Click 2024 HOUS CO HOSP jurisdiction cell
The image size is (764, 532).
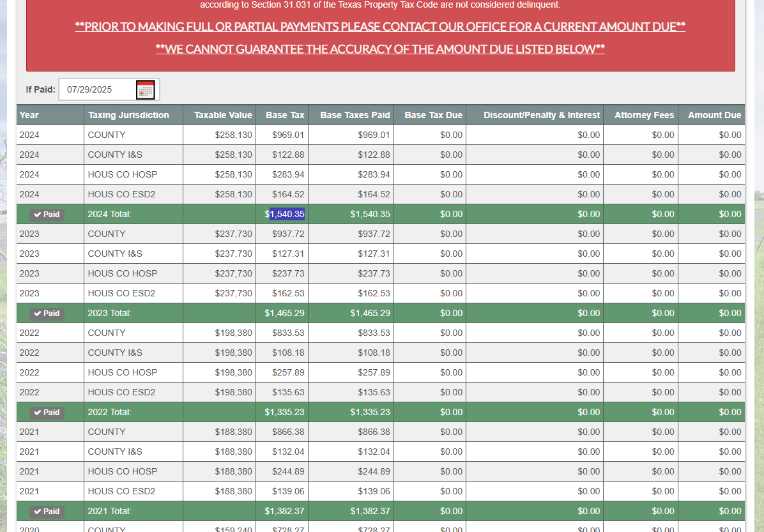pos(123,175)
